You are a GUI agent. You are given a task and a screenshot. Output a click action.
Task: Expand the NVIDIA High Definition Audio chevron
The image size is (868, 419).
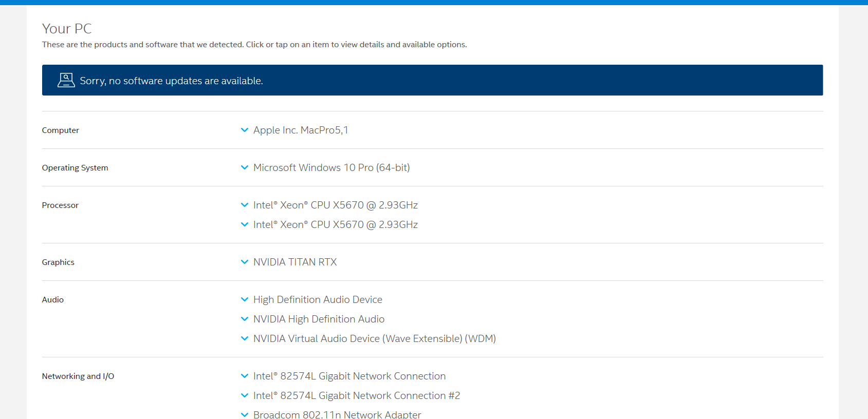point(245,319)
